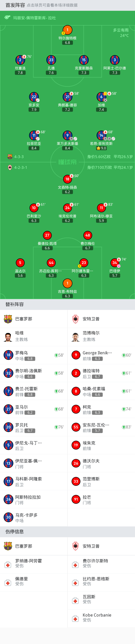Click the referee whistle icon

click(x=7, y=17)
